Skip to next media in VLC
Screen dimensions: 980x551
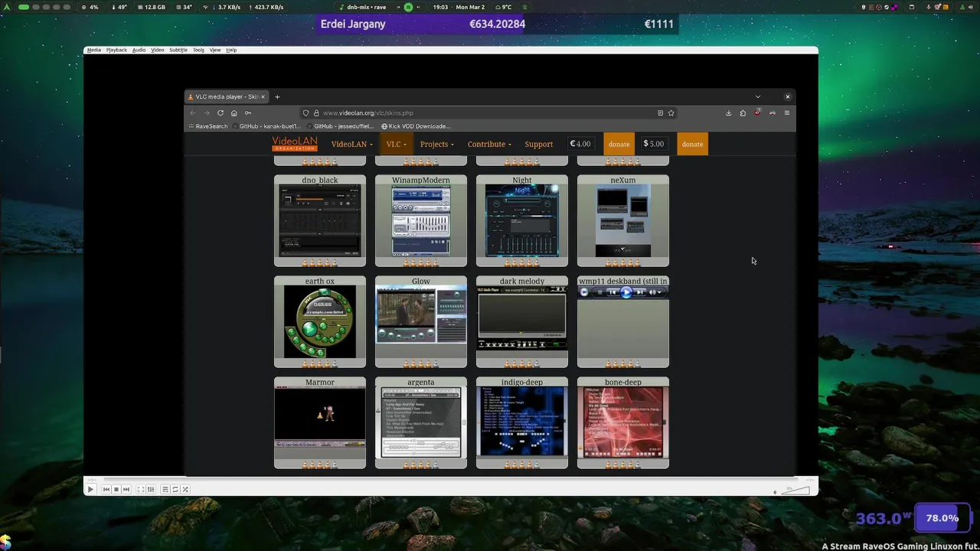pos(126,489)
